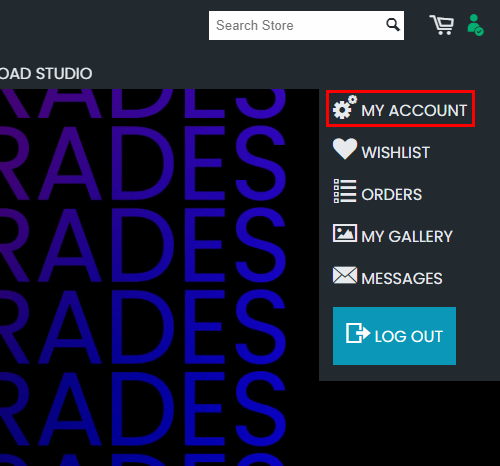This screenshot has width=500, height=466.
Task: Click the heart icon beside Wishlist
Action: click(345, 149)
